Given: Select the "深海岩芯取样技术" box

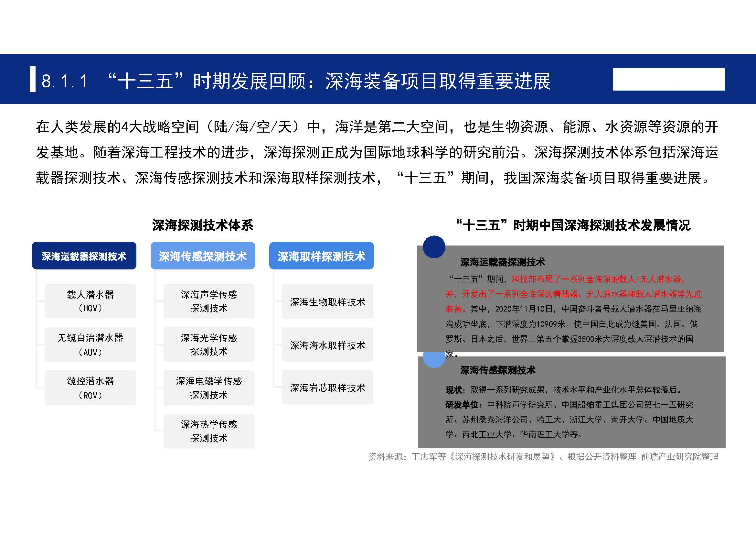Looking at the screenshot, I should click(328, 388).
